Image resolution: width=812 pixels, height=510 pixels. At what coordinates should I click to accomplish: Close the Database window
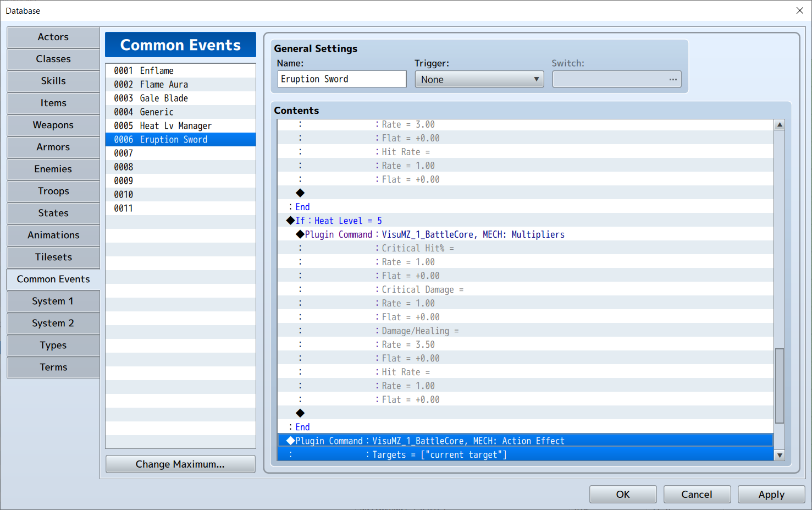tap(799, 10)
